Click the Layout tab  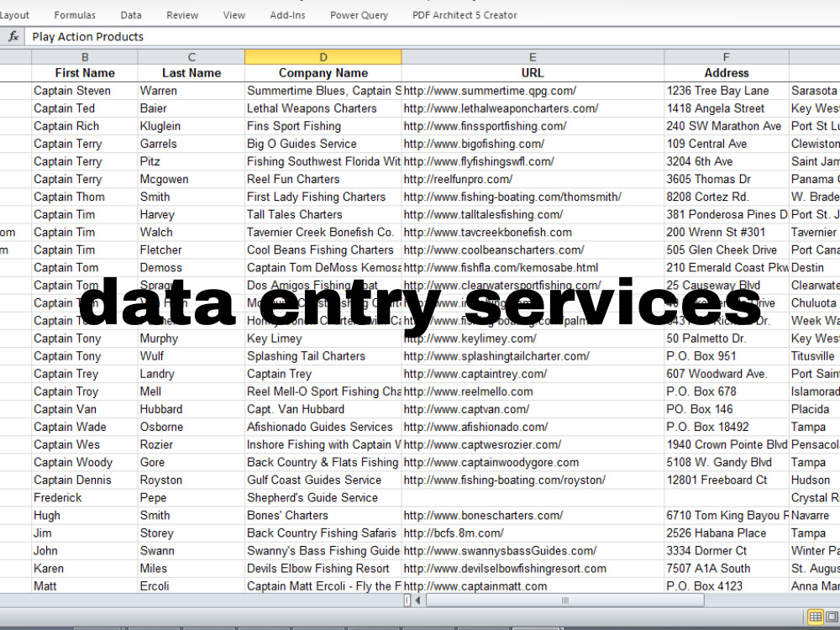pos(15,14)
